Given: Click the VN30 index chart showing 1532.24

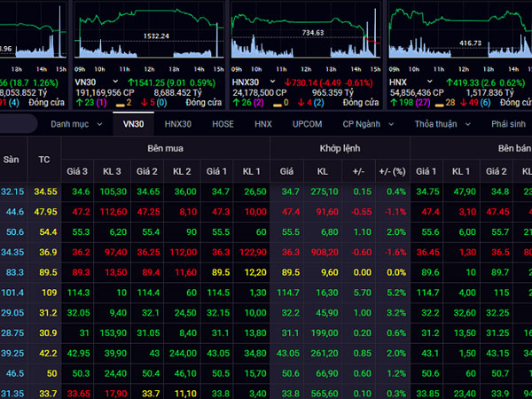Looking at the screenshot, I should click(x=147, y=35).
